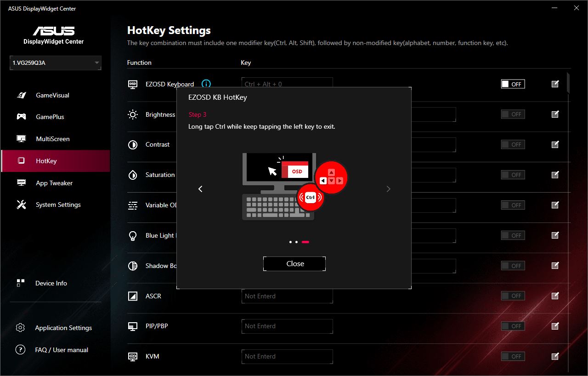This screenshot has width=588, height=376.
Task: Click the GamePlus gamepad icon
Action: [21, 117]
